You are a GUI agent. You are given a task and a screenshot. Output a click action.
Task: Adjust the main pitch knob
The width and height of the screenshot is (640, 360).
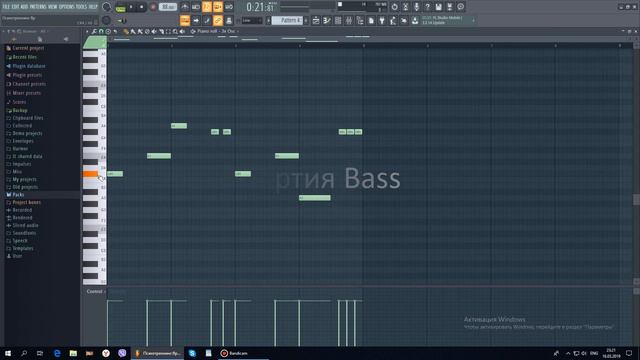[106, 20]
